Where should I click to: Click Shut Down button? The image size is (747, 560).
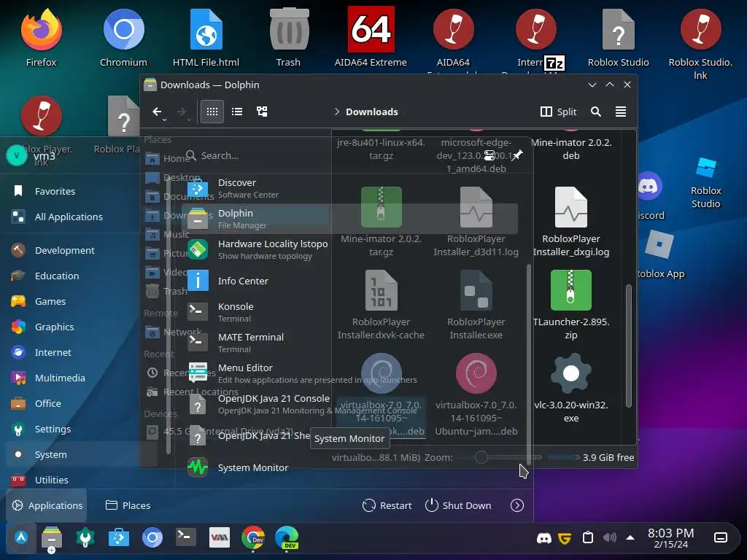click(x=458, y=505)
